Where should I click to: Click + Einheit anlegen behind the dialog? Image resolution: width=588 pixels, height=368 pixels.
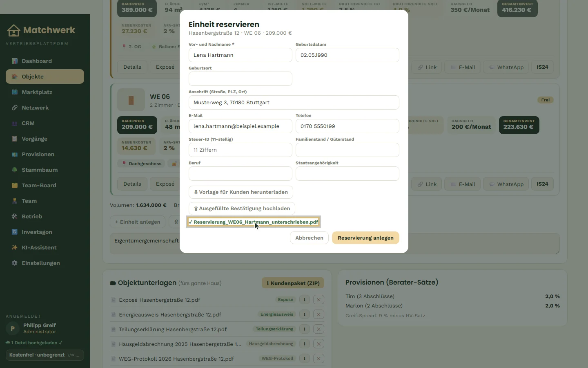point(138,222)
